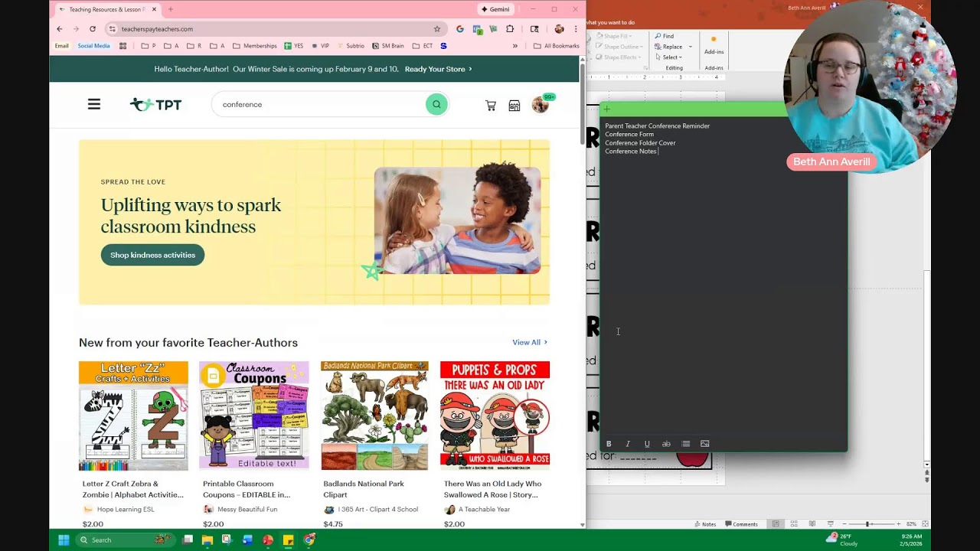Open the apps grid bookmark icon

[x=122, y=46]
